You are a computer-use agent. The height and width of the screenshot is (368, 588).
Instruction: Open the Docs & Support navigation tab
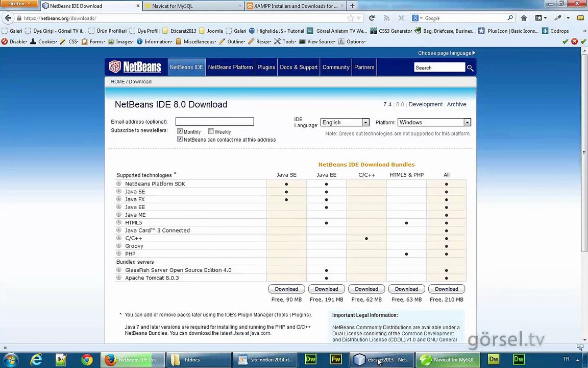tap(299, 67)
